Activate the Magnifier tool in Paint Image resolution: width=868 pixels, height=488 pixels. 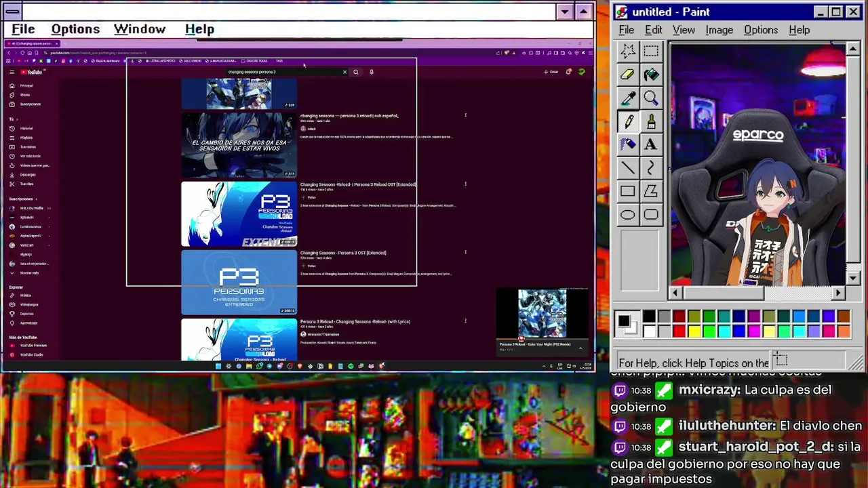(x=651, y=98)
